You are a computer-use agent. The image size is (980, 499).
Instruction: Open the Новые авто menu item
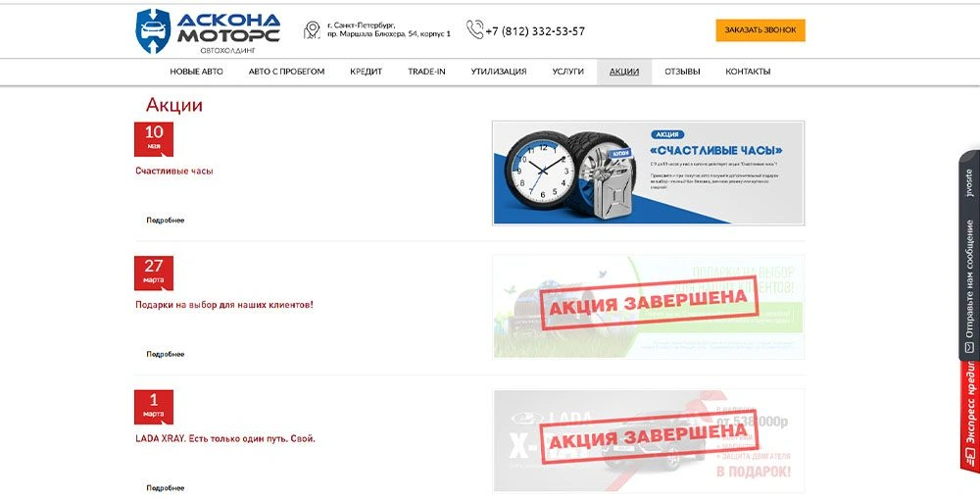(196, 72)
